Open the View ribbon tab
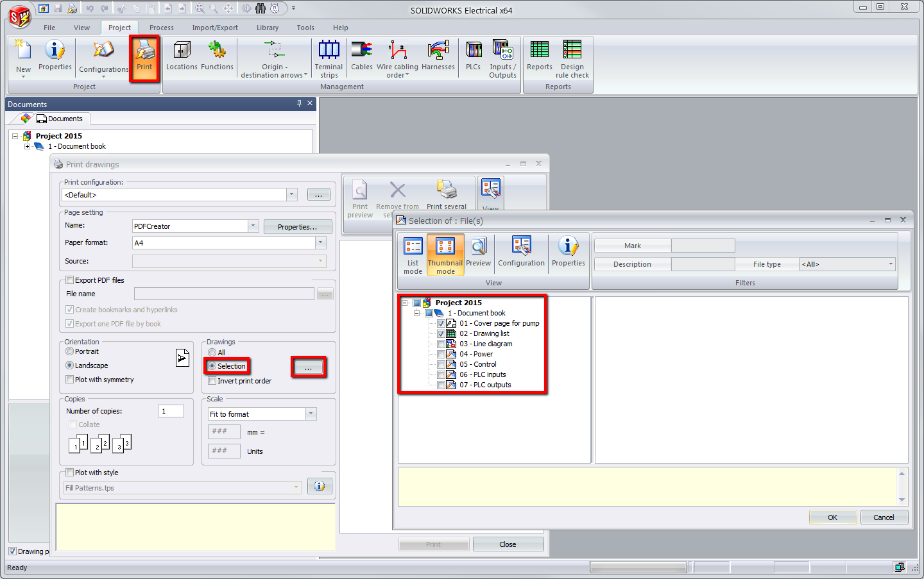 point(81,28)
